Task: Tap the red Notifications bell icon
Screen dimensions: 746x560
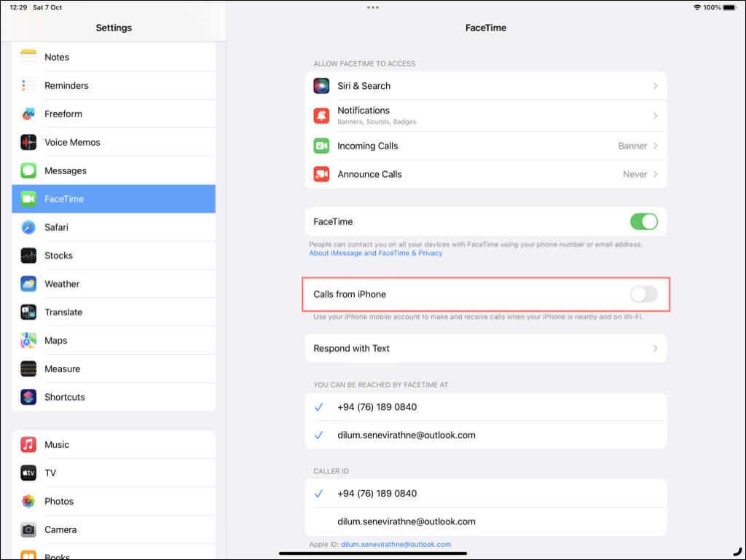Action: 321,116
